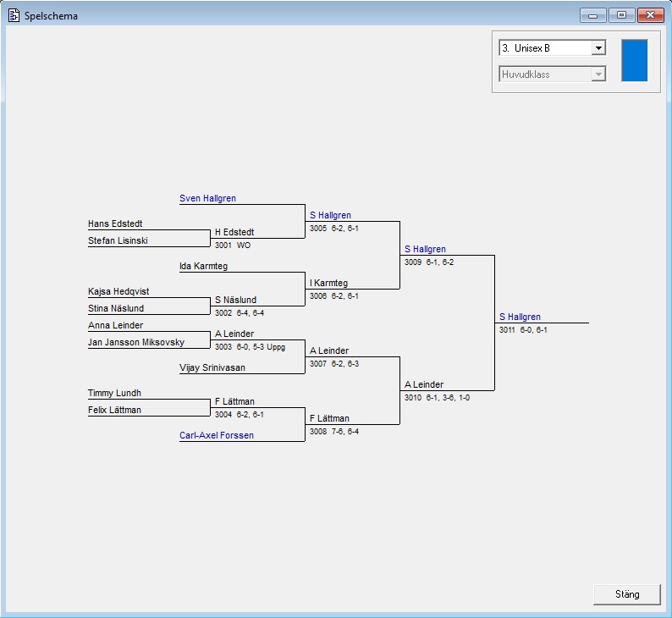
Task: Click the blue color rectangle
Action: (x=634, y=60)
